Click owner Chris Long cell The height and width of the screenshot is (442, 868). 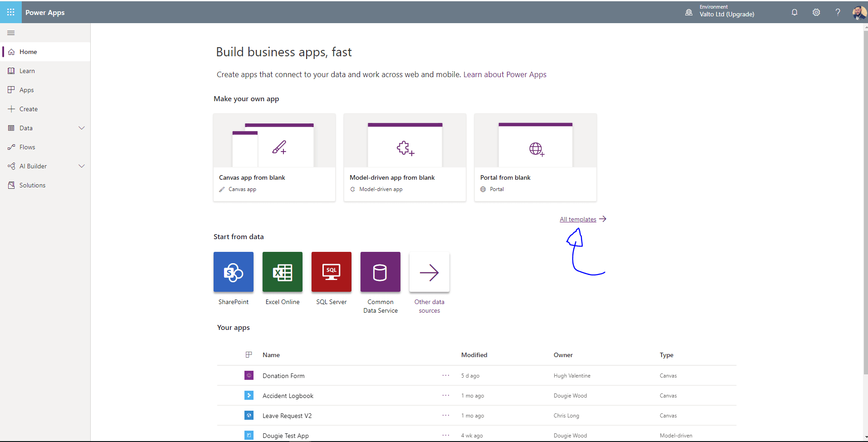pos(566,416)
